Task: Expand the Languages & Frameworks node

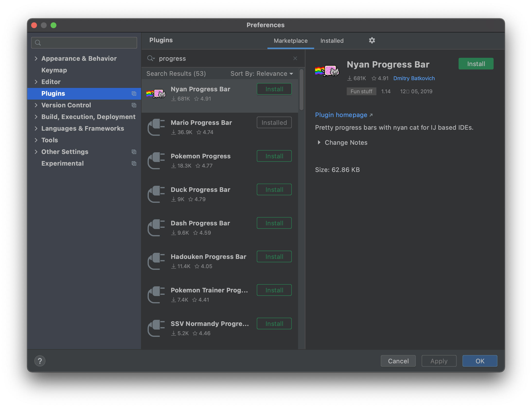Action: [36, 128]
